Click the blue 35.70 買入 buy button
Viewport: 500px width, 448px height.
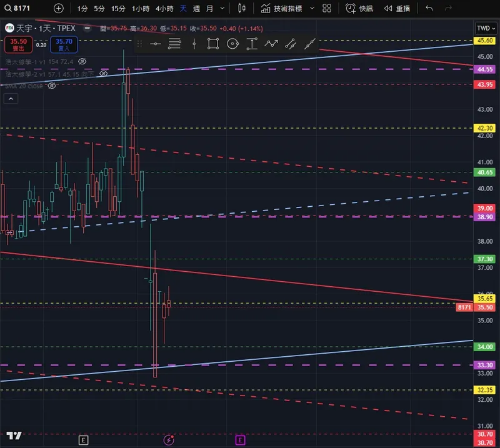coord(64,44)
